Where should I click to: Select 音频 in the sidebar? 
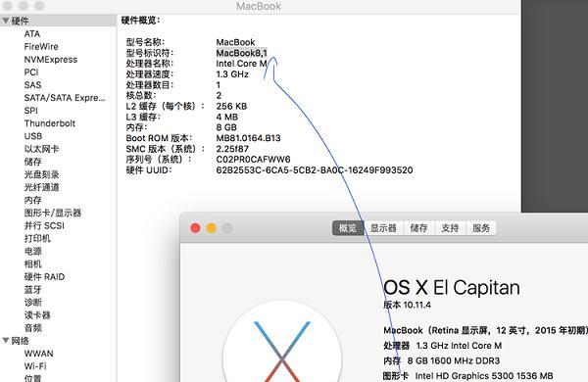pos(33,328)
